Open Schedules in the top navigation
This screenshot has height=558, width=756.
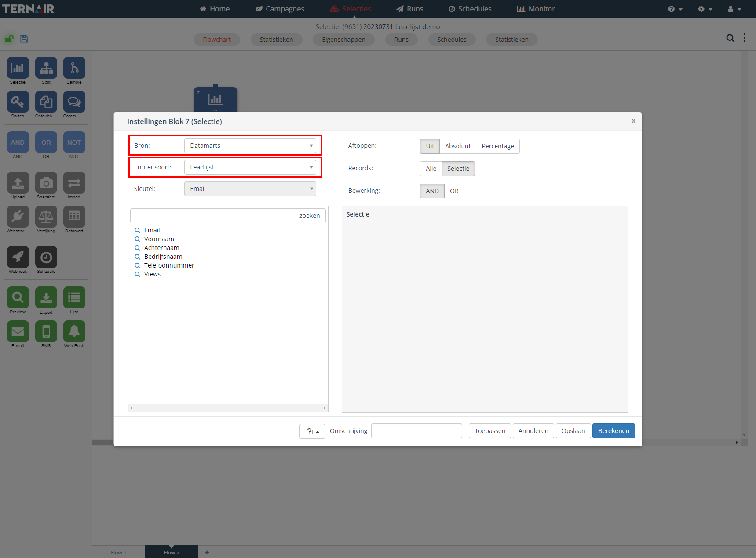pyautogui.click(x=470, y=9)
